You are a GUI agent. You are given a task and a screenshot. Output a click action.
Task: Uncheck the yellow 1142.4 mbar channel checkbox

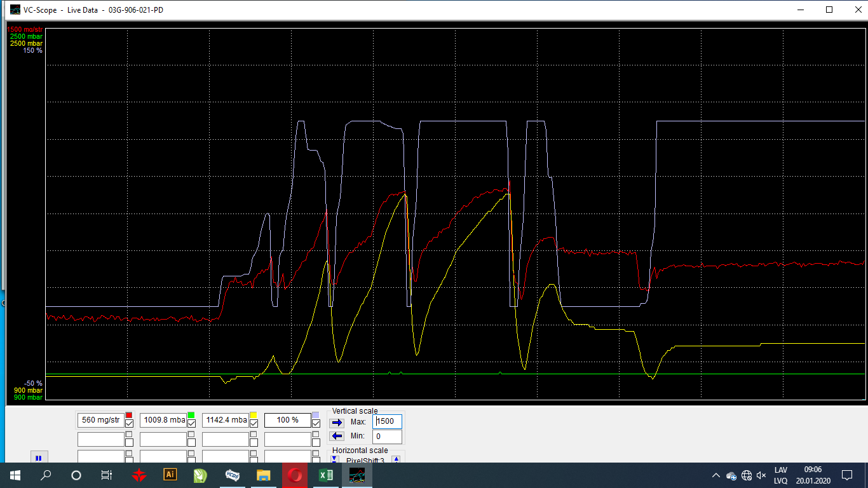(254, 424)
